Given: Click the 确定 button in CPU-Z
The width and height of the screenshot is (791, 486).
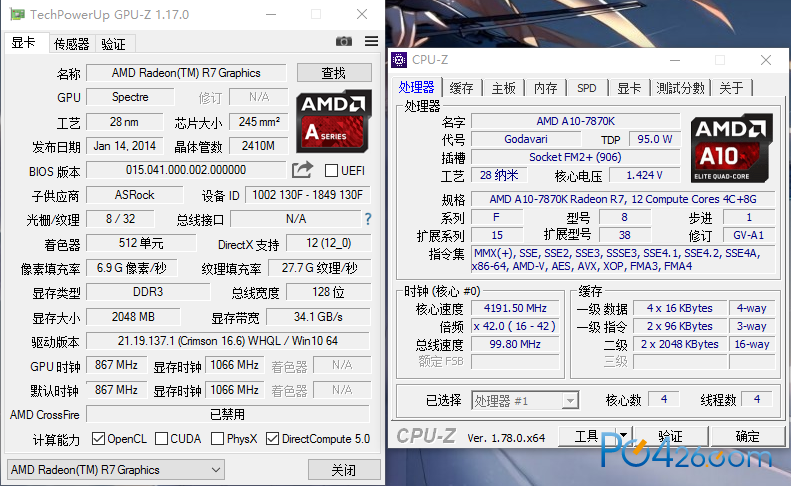Looking at the screenshot, I should [748, 436].
